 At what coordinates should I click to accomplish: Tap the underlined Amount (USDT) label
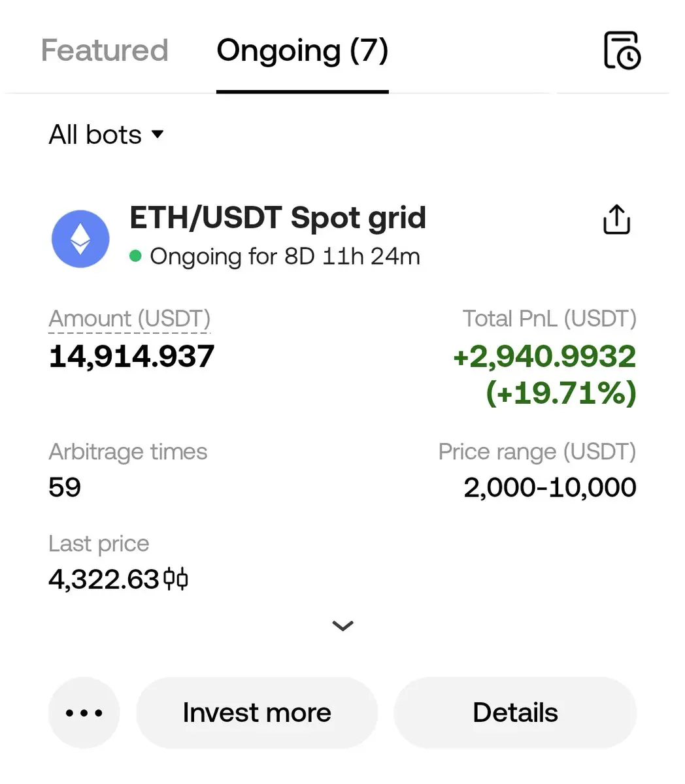point(129,319)
